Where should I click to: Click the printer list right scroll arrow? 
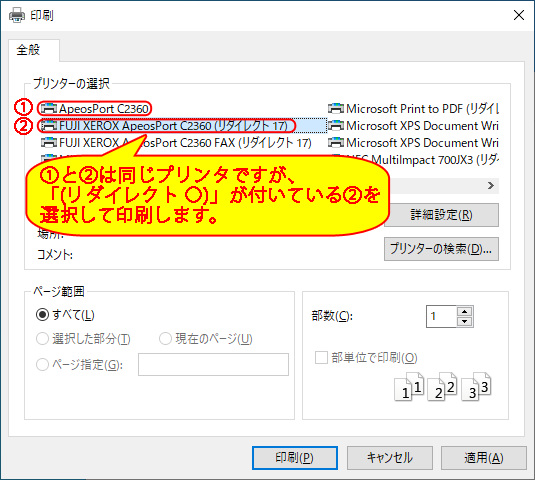tap(491, 186)
